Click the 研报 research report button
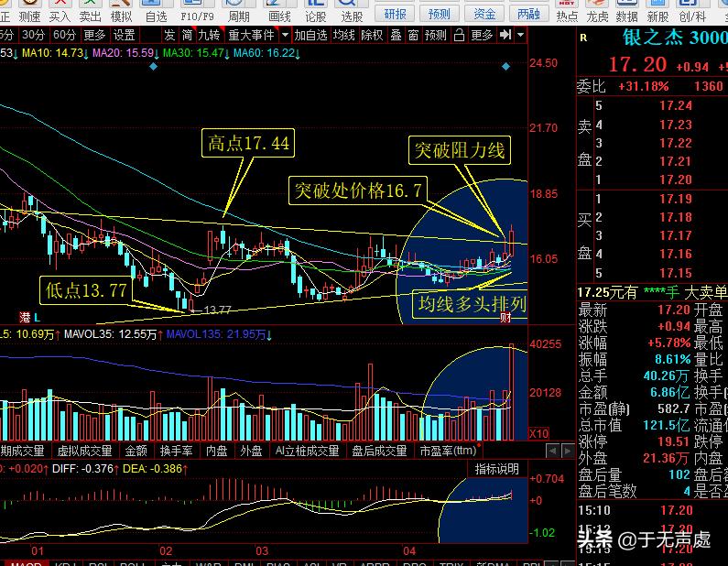This screenshot has height=566, width=728. point(395,14)
